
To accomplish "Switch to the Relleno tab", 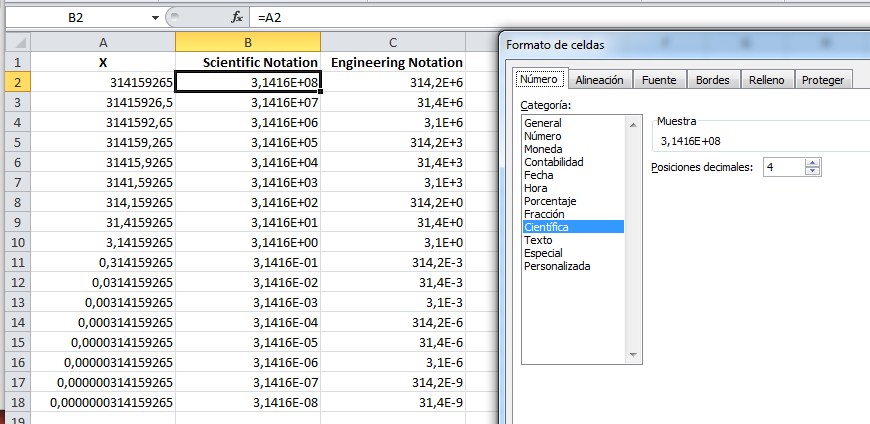I will tap(767, 80).
